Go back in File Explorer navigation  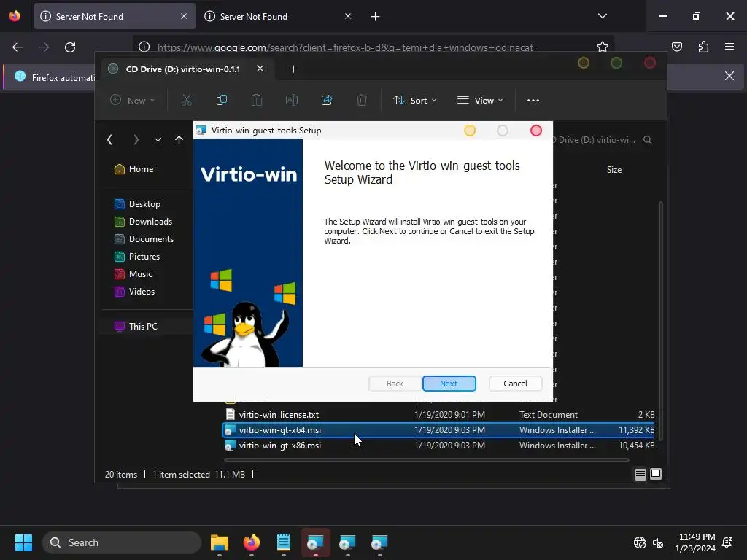click(x=109, y=139)
